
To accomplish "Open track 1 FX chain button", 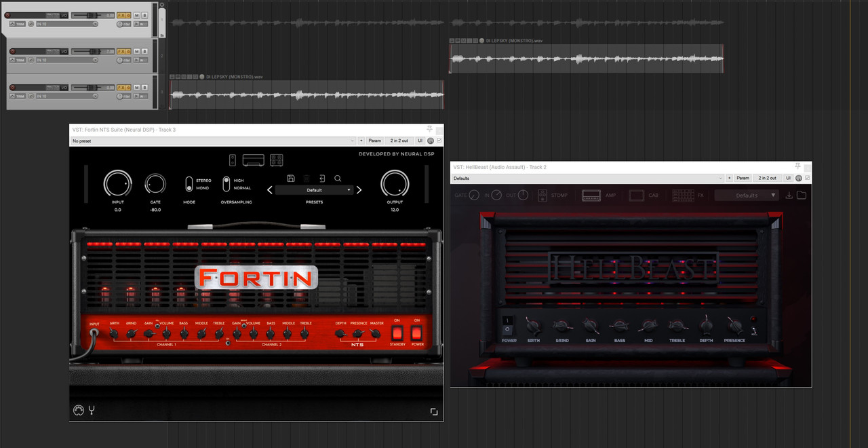I will click(x=121, y=15).
